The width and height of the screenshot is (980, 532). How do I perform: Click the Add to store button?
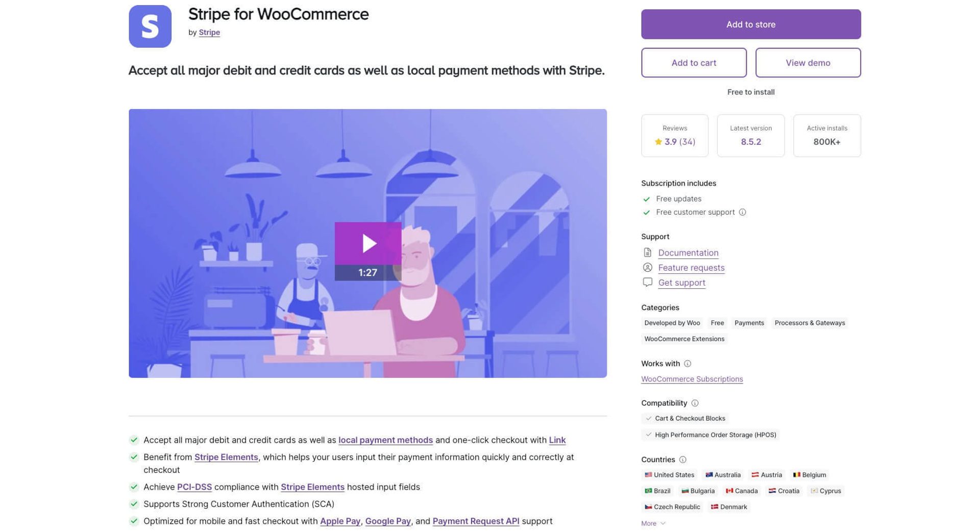(x=751, y=24)
